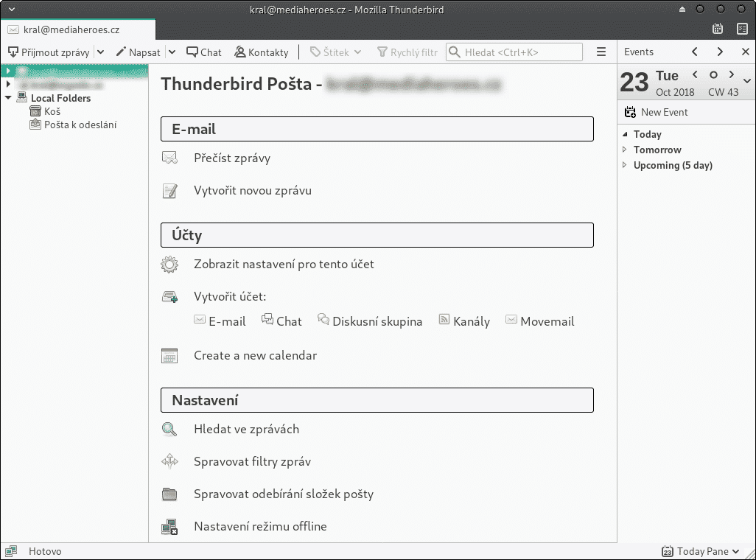Click the online status icon in status bar
This screenshot has height=560, width=756.
pyautogui.click(x=11, y=551)
